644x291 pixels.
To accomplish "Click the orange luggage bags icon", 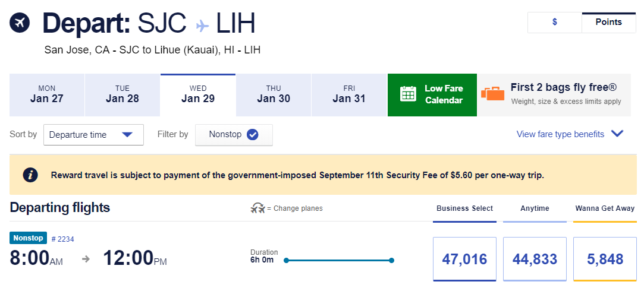I will pyautogui.click(x=493, y=94).
